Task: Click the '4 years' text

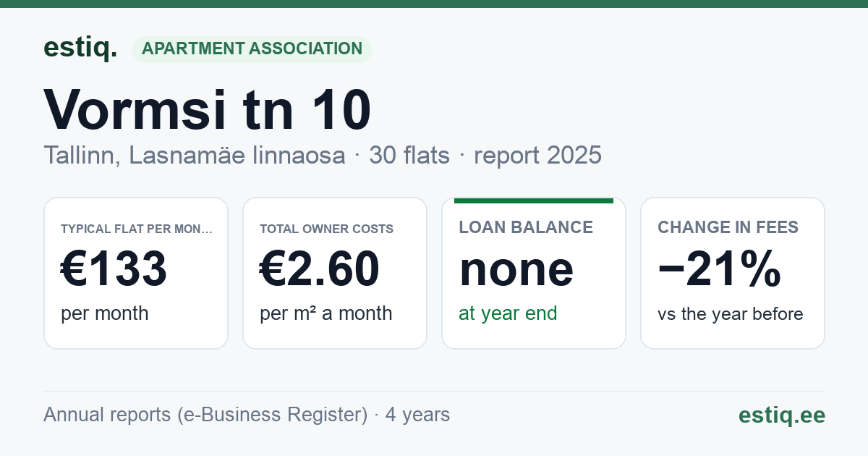Action: 417,415
